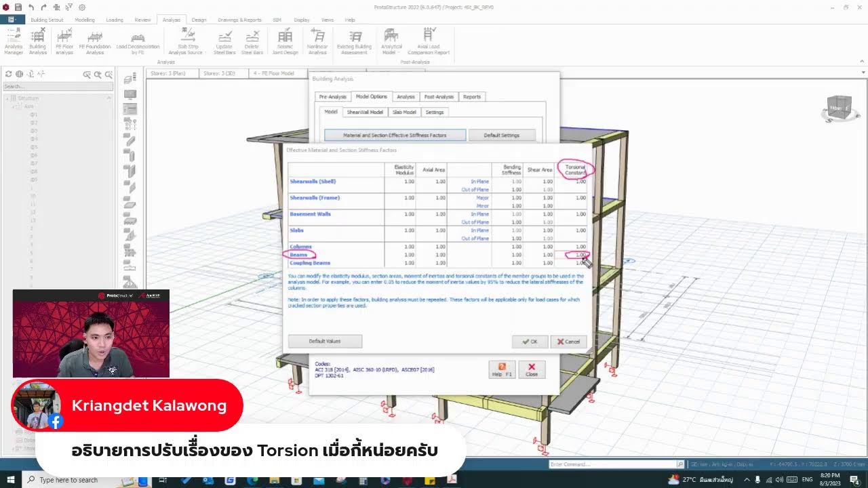Open the Analytical Model dropdown

[x=391, y=41]
